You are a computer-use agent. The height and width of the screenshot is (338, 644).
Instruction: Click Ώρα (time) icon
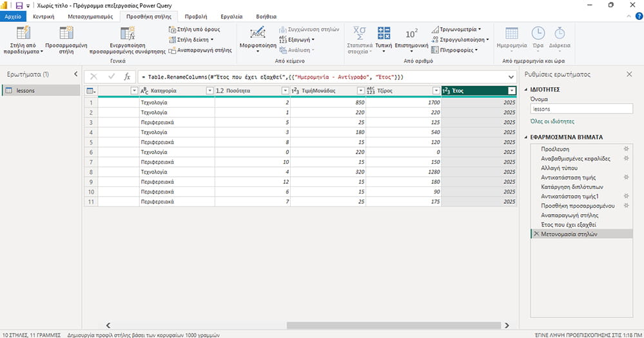pyautogui.click(x=538, y=33)
